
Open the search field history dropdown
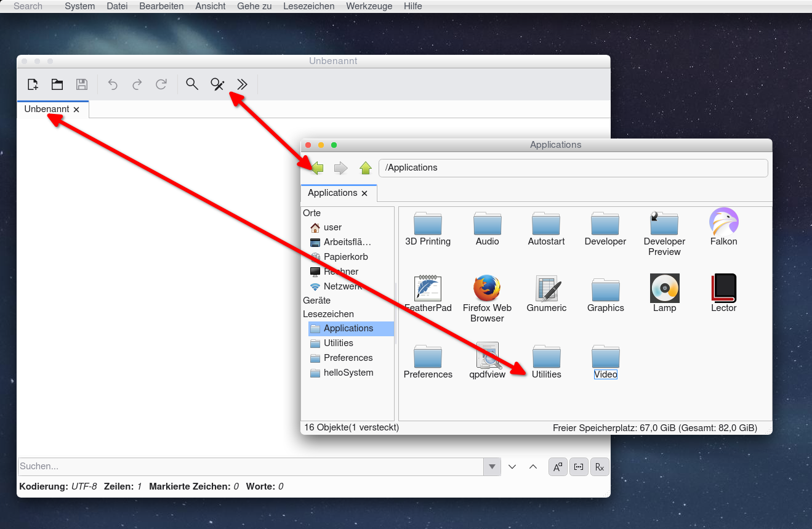tap(492, 466)
